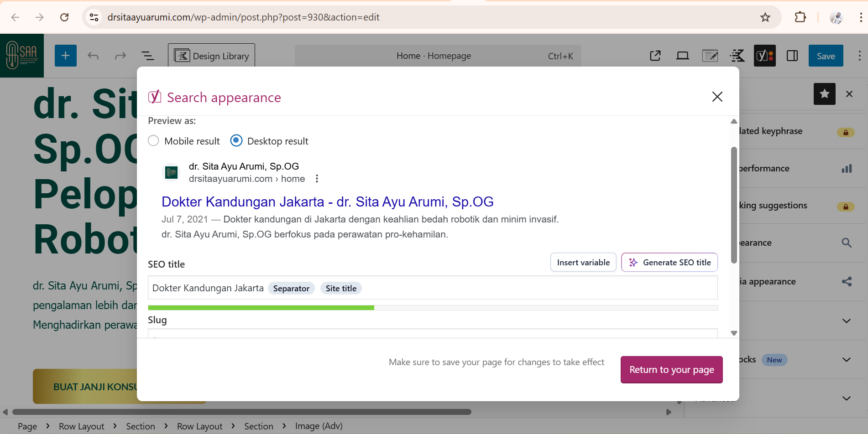Pin the Yoast sidebar with the star icon
The image size is (868, 434).
click(x=825, y=94)
